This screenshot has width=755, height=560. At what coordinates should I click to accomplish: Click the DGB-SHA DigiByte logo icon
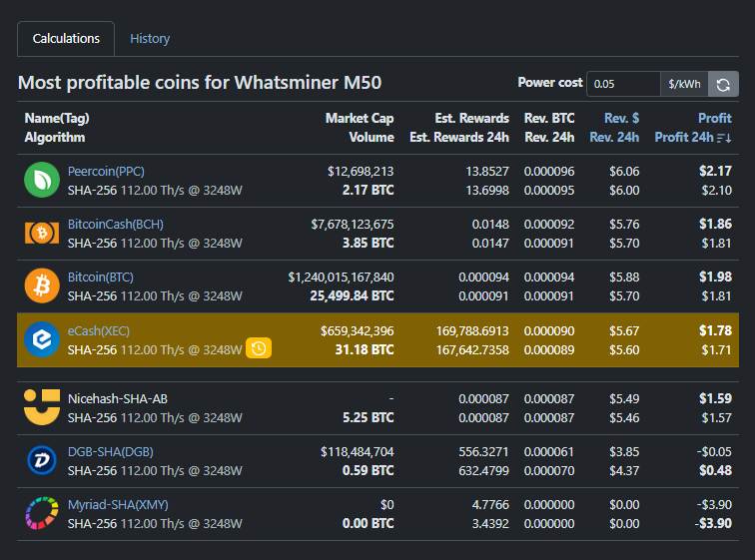point(42,460)
